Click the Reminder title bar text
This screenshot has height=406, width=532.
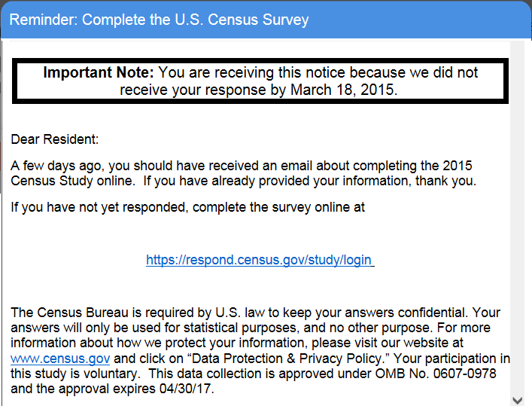[158, 20]
